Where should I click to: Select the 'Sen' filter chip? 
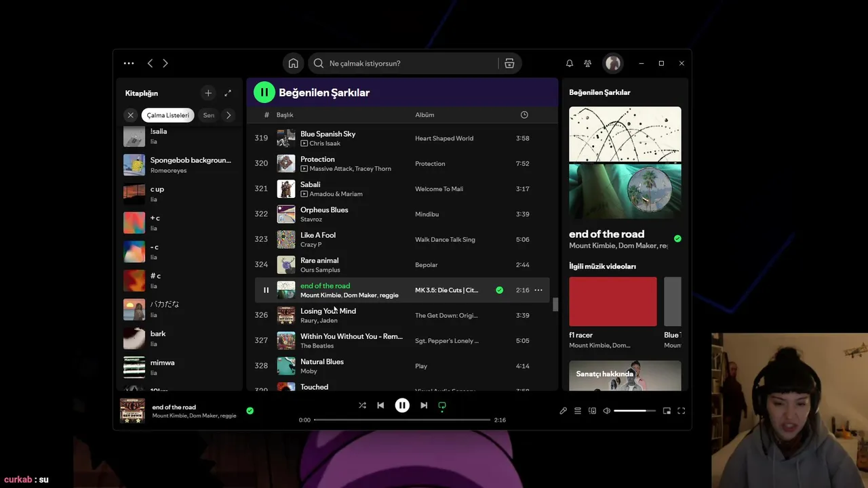pos(209,115)
